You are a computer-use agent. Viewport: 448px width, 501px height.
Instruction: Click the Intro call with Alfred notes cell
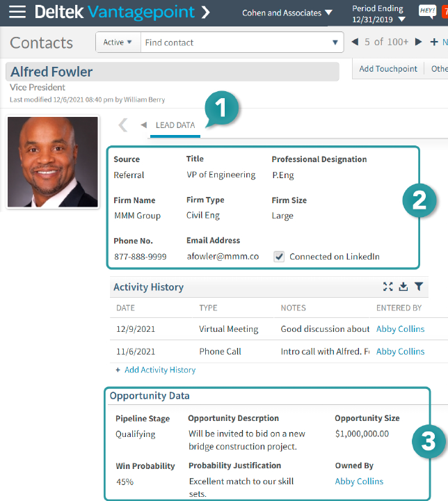pyautogui.click(x=325, y=351)
